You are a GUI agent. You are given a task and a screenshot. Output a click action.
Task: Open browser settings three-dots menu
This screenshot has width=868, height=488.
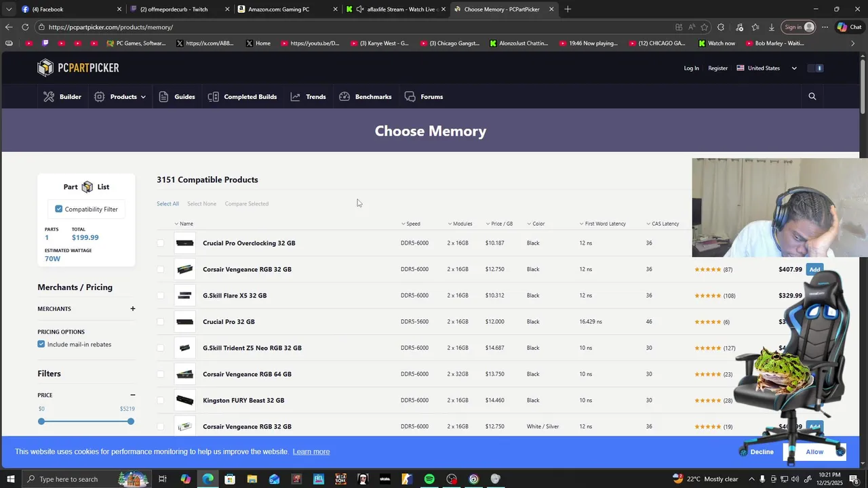pos(825,27)
